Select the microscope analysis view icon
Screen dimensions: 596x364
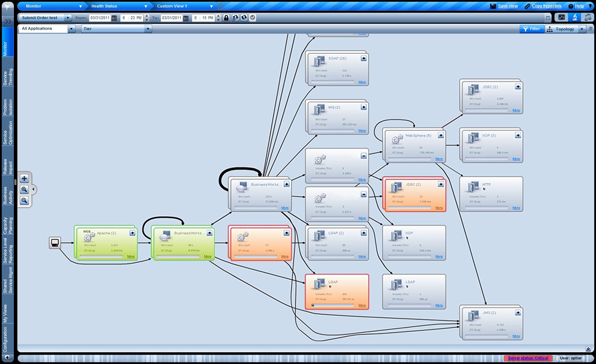coord(575,17)
